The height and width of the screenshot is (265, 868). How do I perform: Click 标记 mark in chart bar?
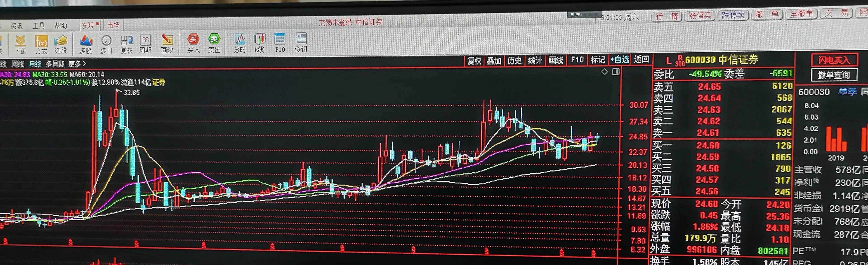(598, 60)
